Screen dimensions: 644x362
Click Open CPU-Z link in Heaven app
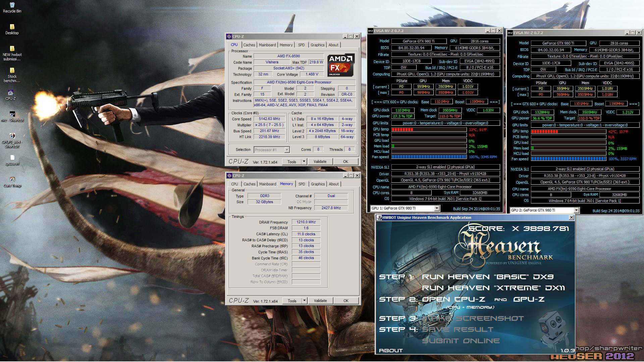(453, 299)
